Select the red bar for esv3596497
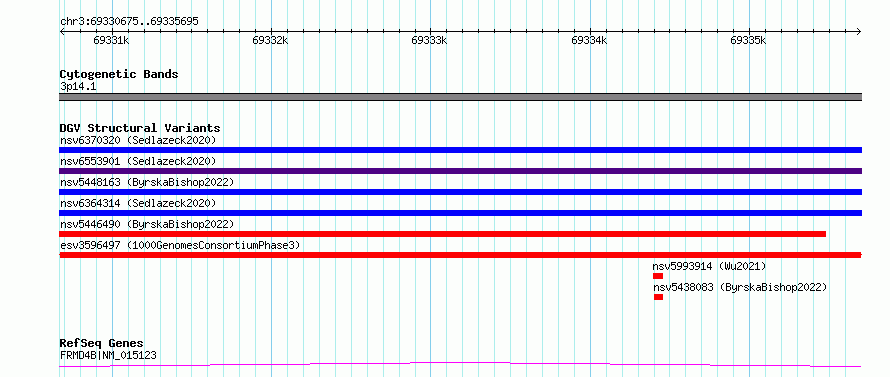Viewport: 890px width, 377px height. point(460,255)
